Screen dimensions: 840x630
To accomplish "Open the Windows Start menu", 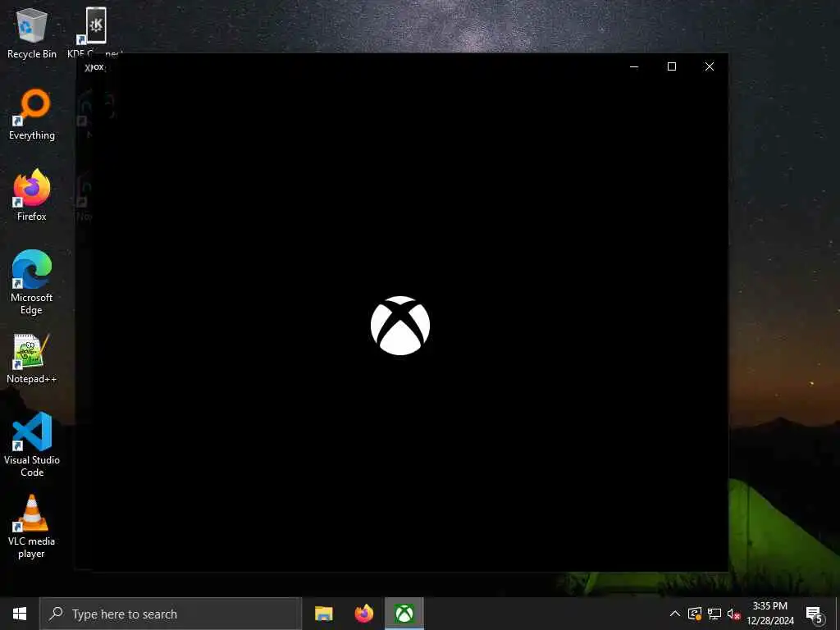I will pos(20,614).
